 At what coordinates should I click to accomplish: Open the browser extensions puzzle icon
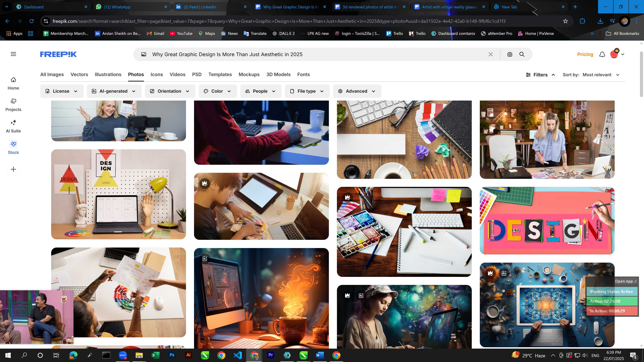tap(582, 21)
